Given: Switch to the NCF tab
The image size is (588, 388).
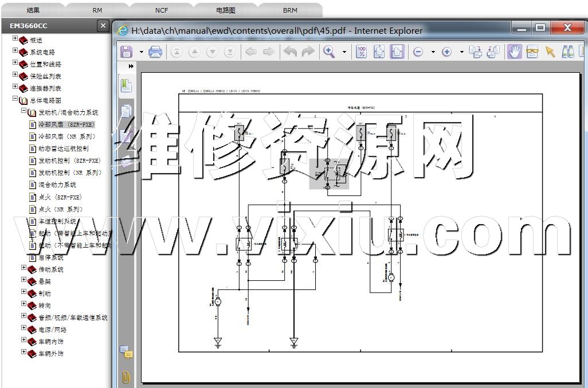Looking at the screenshot, I should pos(162,10).
